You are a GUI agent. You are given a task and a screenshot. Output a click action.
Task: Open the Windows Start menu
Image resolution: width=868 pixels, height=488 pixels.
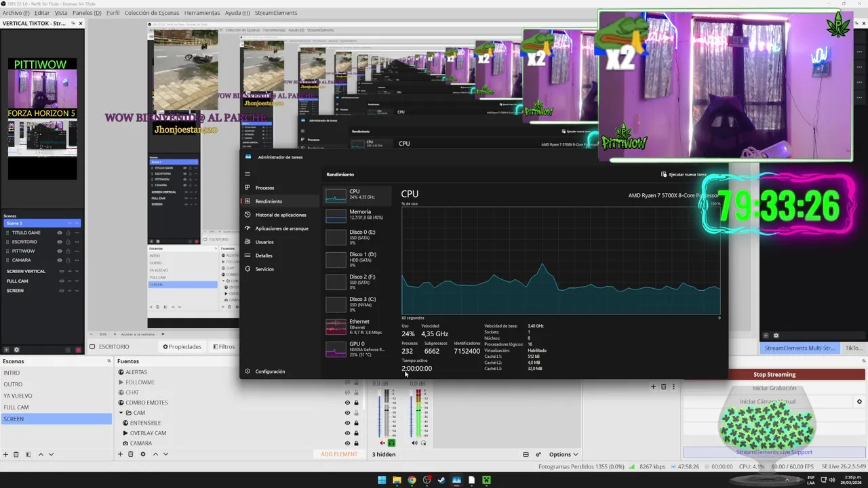pyautogui.click(x=382, y=481)
